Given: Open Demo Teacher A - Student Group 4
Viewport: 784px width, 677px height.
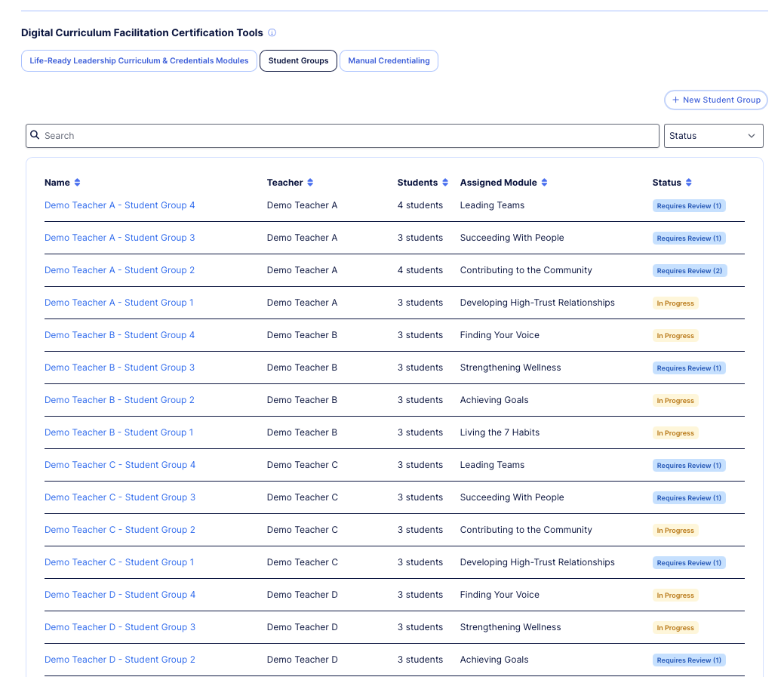Looking at the screenshot, I should coord(119,205).
